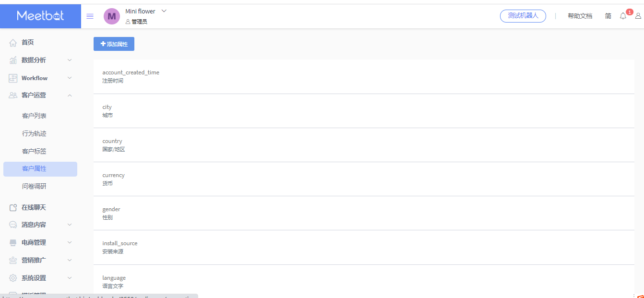Expand the 电商管理 submenu
Image resolution: width=644 pixels, height=298 pixels.
(70, 242)
